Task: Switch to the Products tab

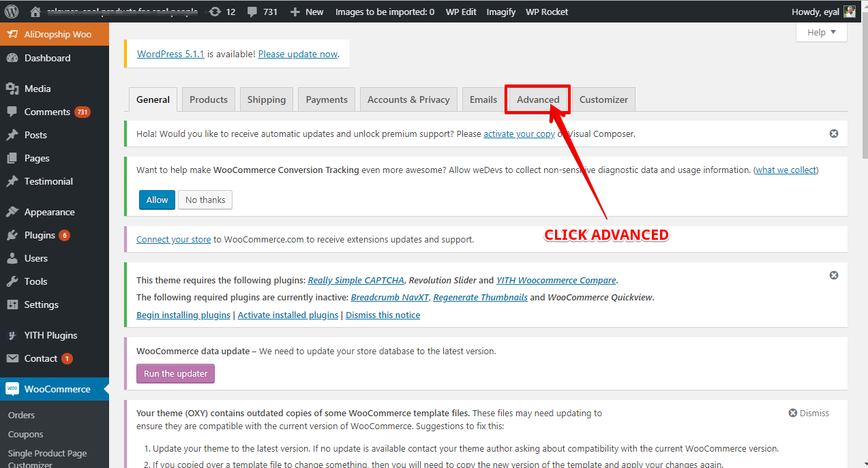Action: [209, 99]
